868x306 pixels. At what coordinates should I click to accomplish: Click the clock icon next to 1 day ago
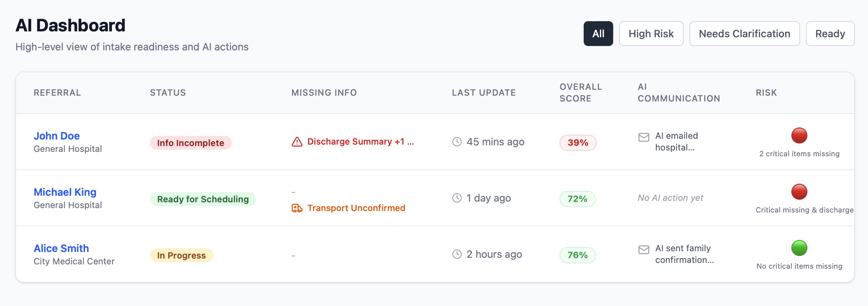(456, 198)
